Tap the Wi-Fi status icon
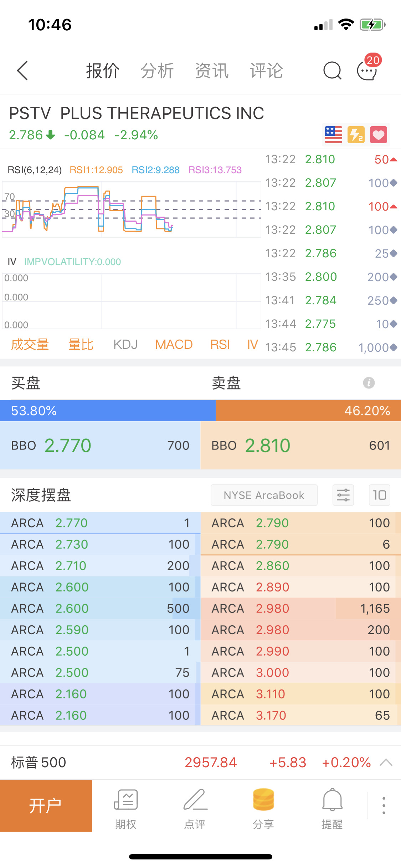 [346, 24]
